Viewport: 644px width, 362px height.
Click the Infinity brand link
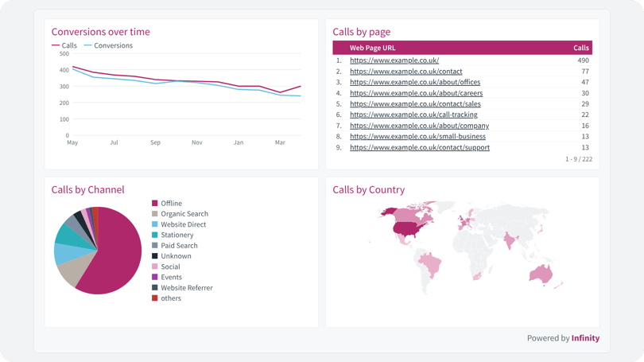pyautogui.click(x=585, y=338)
